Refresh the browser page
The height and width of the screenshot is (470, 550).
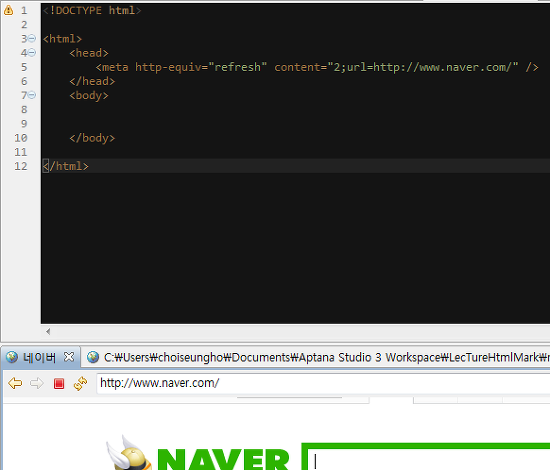(80, 383)
